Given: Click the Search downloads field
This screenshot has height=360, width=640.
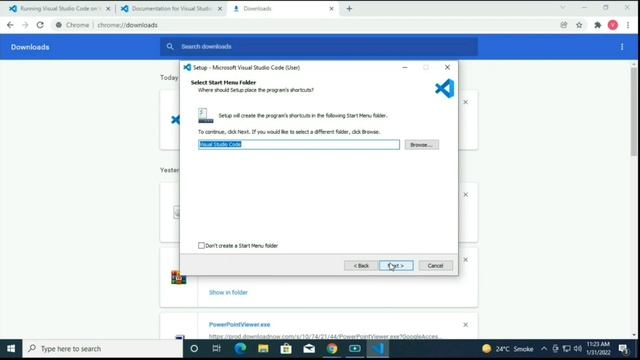Looking at the screenshot, I should [x=319, y=47].
